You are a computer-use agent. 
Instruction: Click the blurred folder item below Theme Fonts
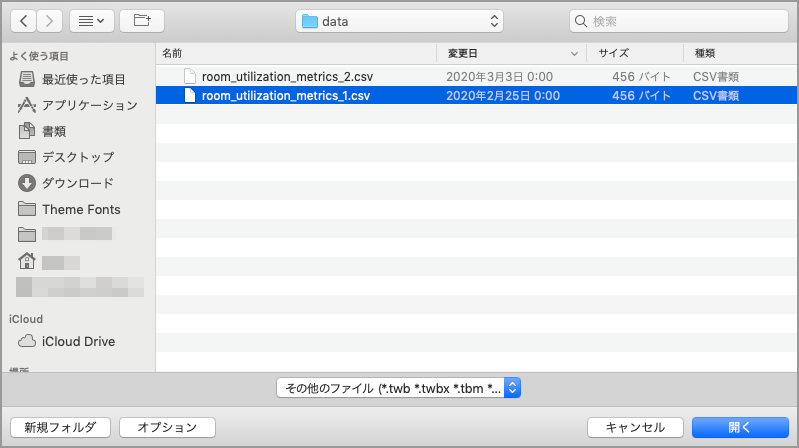(77, 234)
